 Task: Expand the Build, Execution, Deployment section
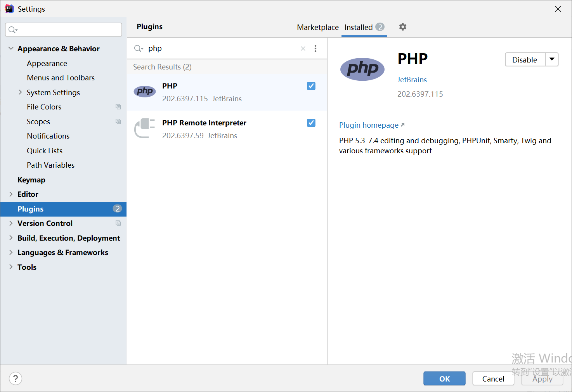coord(10,238)
